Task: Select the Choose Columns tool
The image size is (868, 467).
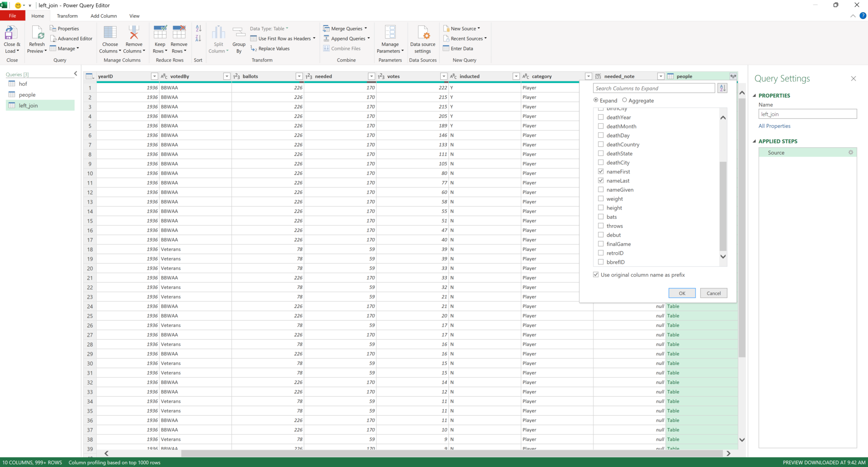Action: pyautogui.click(x=110, y=38)
